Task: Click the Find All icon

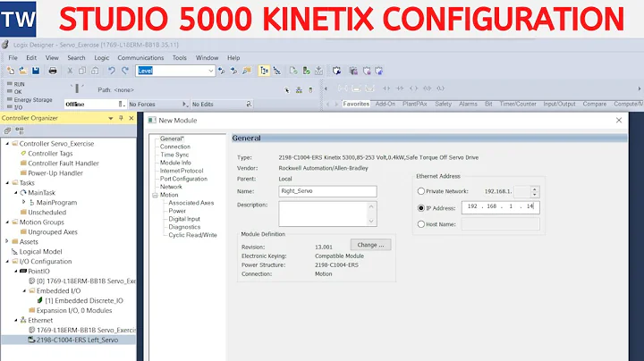Action: (247, 71)
